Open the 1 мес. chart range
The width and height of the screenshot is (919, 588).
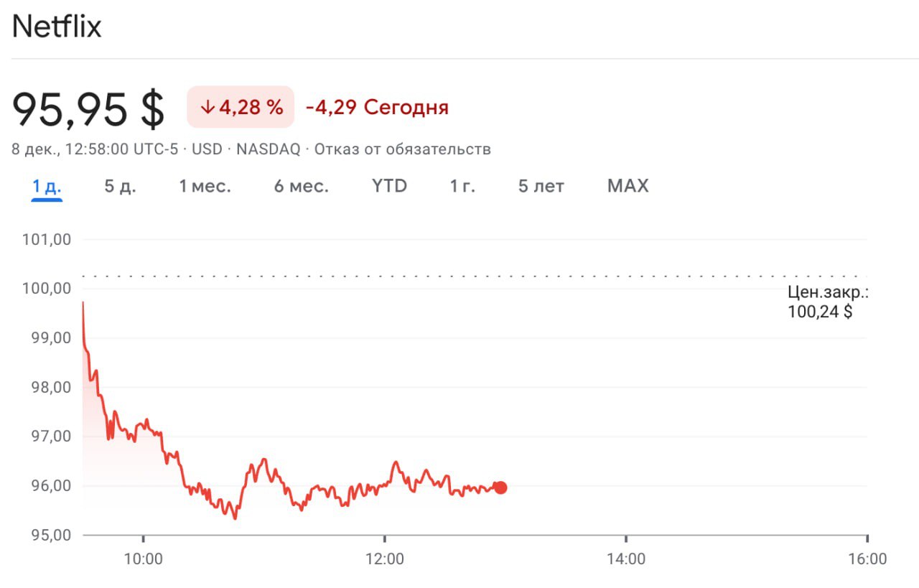tap(205, 187)
